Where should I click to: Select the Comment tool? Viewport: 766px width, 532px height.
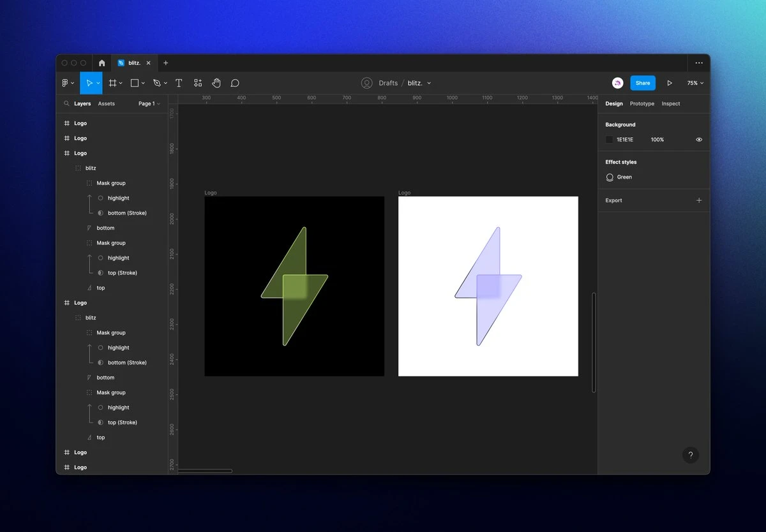point(235,83)
